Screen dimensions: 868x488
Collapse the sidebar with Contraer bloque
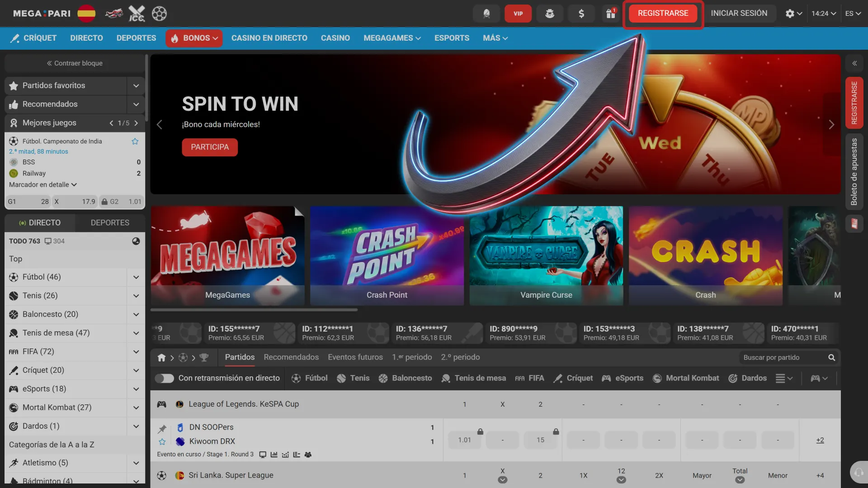coord(75,63)
